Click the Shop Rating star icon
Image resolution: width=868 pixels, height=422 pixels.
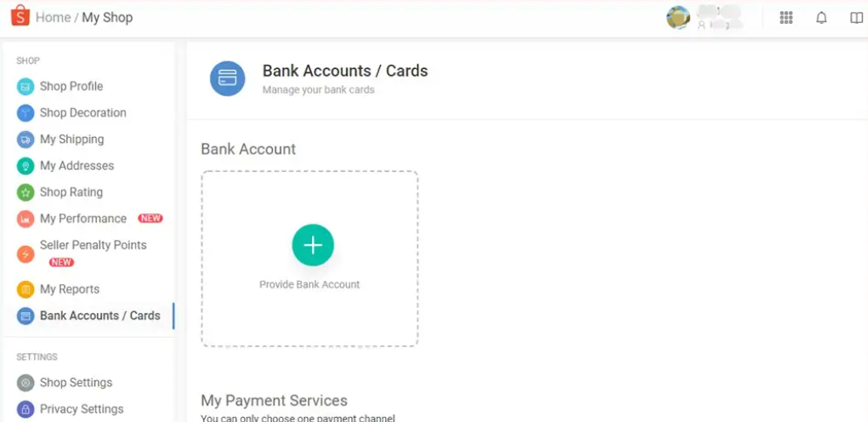(26, 192)
